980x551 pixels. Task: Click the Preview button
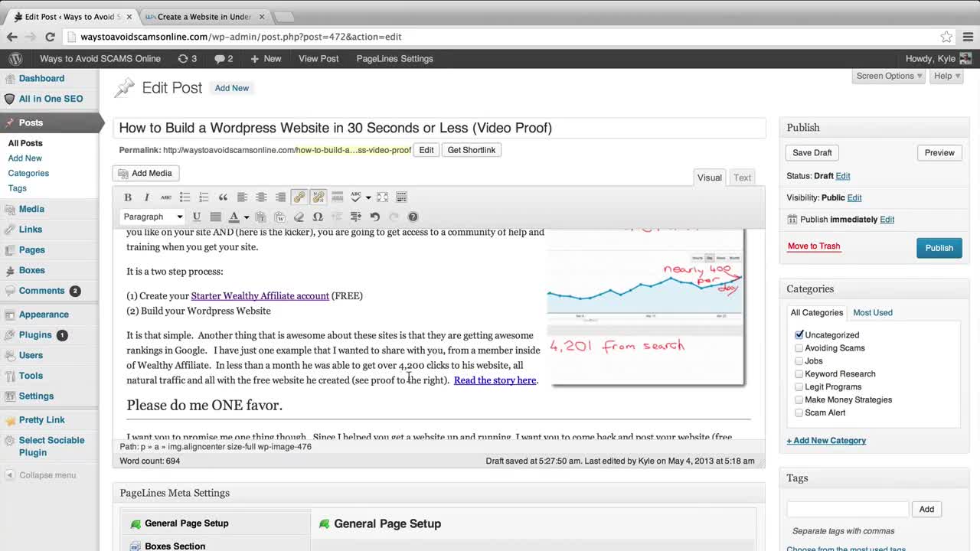click(x=939, y=153)
